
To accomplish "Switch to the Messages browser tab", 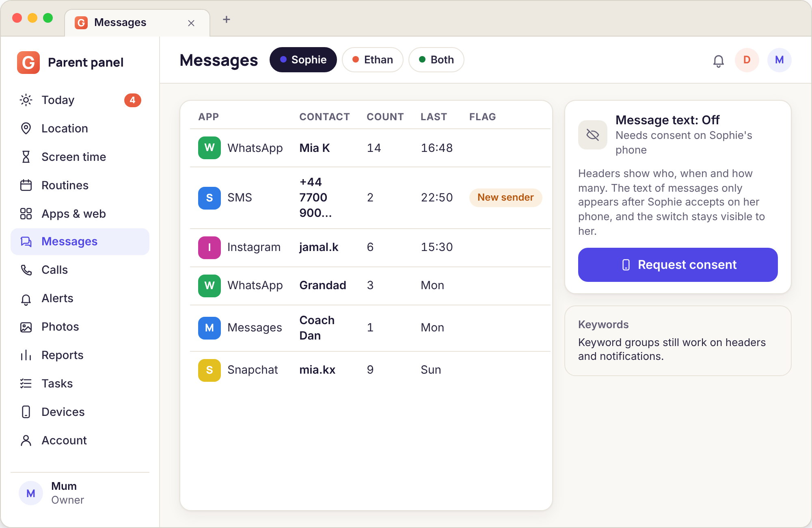I will (137, 23).
